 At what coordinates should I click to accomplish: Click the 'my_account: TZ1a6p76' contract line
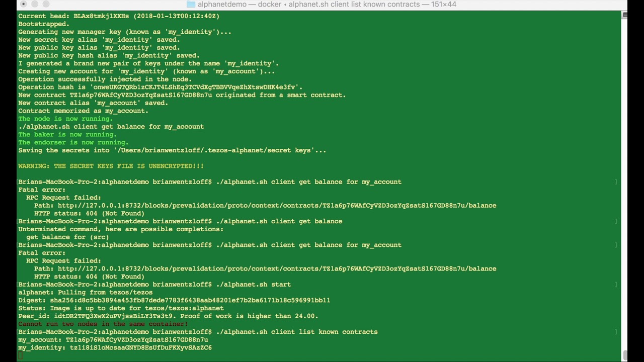(x=113, y=340)
